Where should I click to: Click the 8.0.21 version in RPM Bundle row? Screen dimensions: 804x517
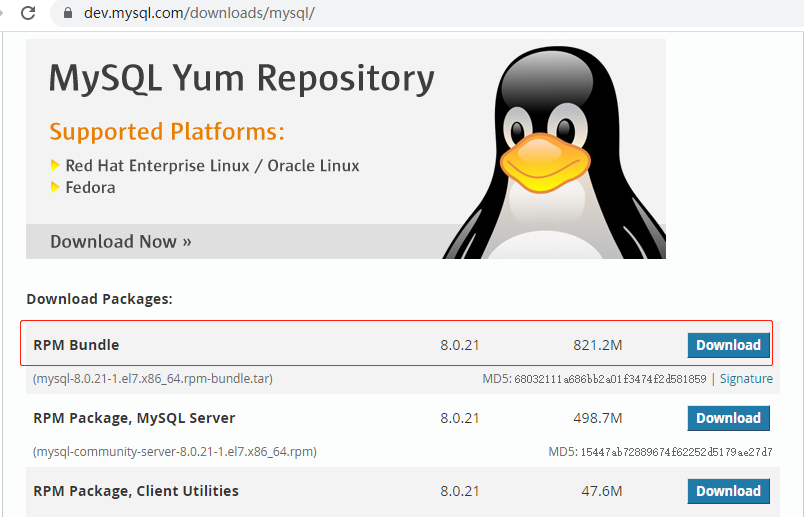click(x=459, y=345)
